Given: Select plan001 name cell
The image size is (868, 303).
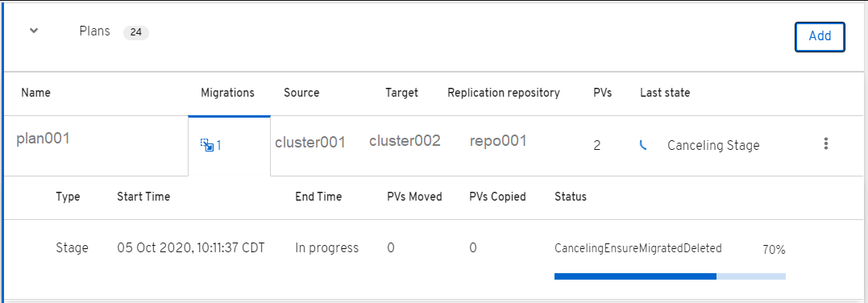Looking at the screenshot, I should click(44, 139).
